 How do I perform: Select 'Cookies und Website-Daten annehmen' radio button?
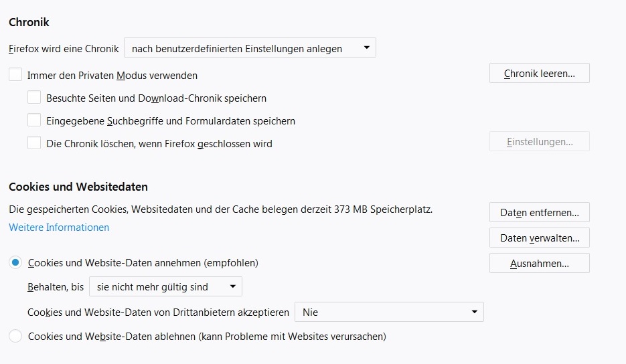click(x=15, y=262)
